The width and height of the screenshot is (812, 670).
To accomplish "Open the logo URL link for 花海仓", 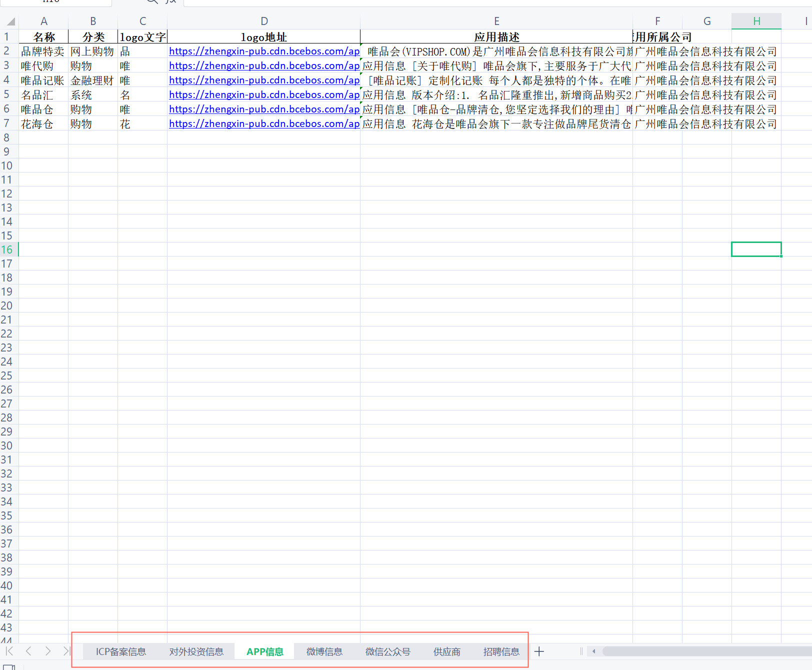I will [264, 123].
